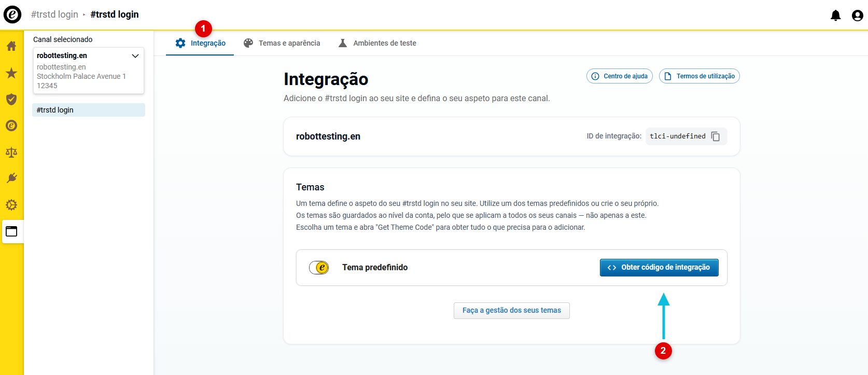868x375 pixels.
Task: Open the settings gear icon in sidebar
Action: [11, 205]
